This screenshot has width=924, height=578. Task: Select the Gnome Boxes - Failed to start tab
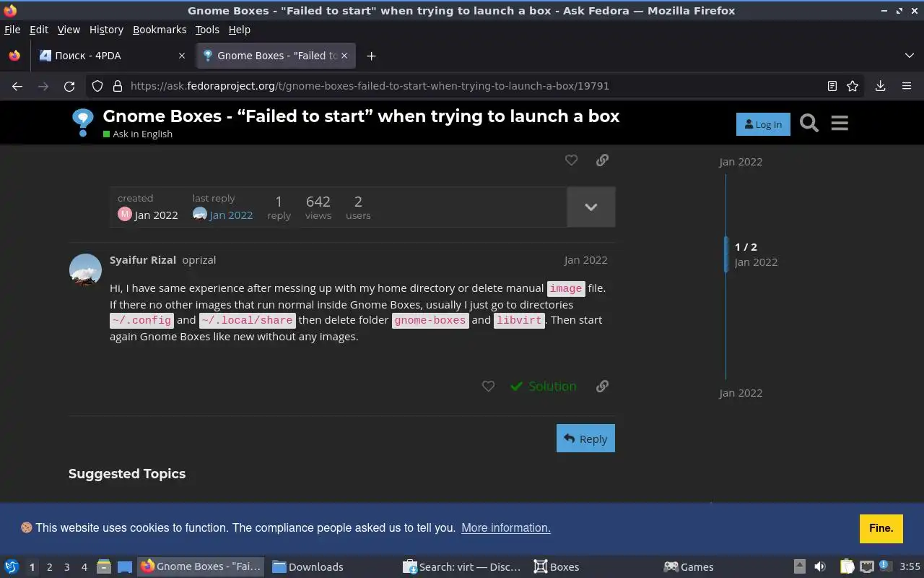(x=275, y=56)
